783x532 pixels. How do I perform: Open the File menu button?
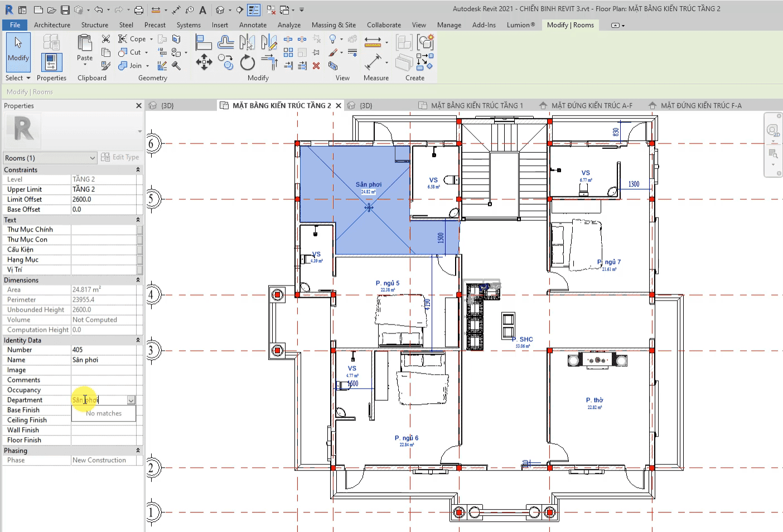(15, 25)
